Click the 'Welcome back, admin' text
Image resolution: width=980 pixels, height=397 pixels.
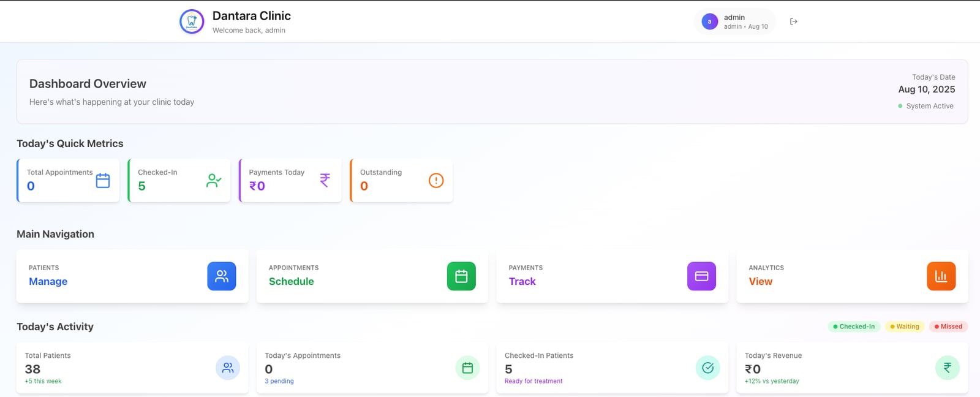point(249,30)
